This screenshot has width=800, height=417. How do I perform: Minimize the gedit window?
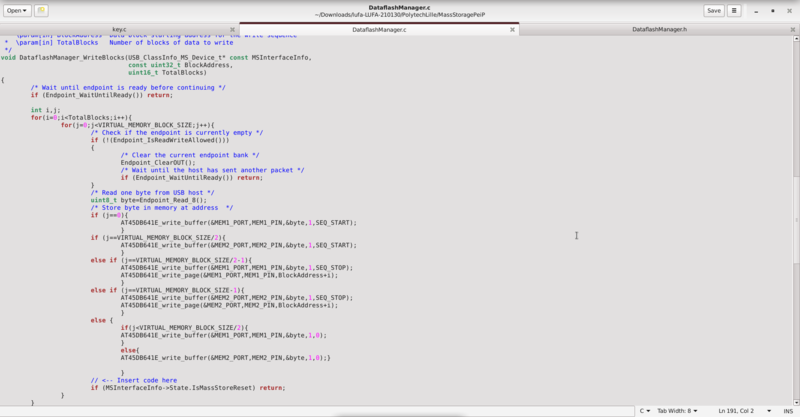756,10
